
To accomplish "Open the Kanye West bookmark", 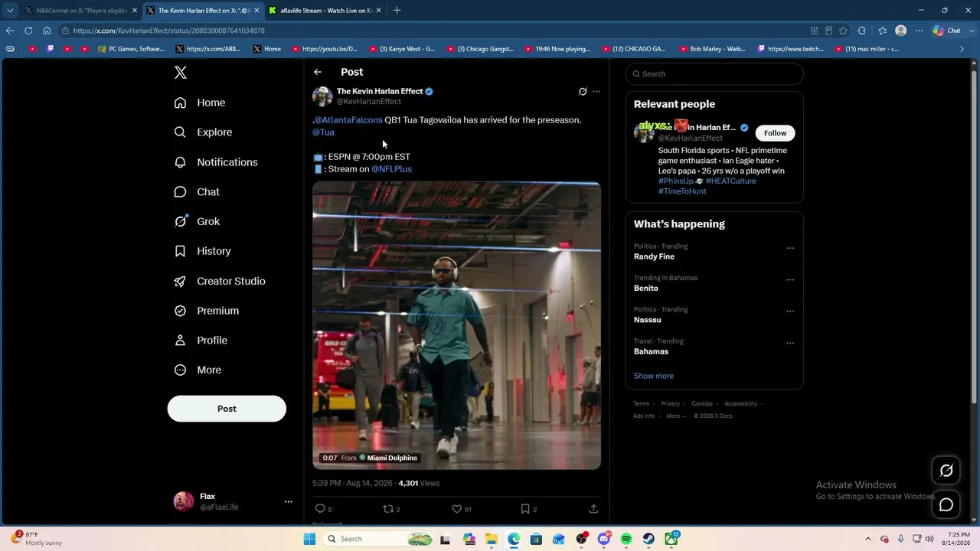I will click(x=402, y=49).
